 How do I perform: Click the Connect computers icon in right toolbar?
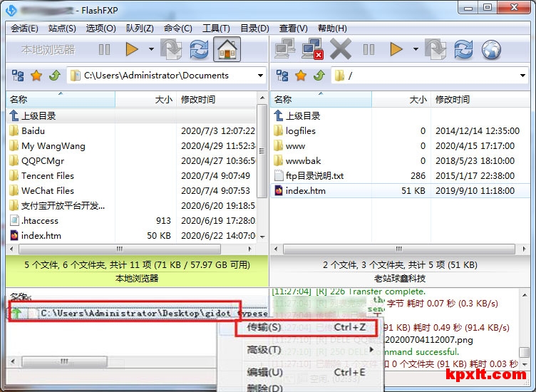[x=285, y=49]
